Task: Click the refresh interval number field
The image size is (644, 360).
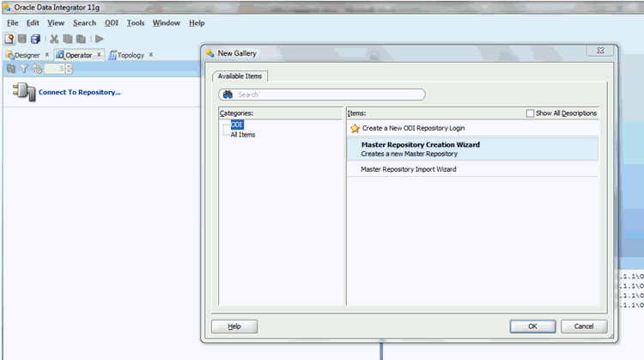Action: (x=55, y=69)
